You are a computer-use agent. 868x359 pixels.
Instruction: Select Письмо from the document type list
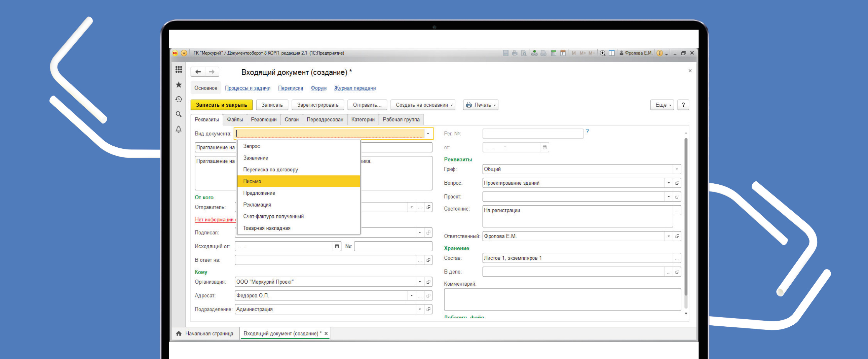pos(299,181)
